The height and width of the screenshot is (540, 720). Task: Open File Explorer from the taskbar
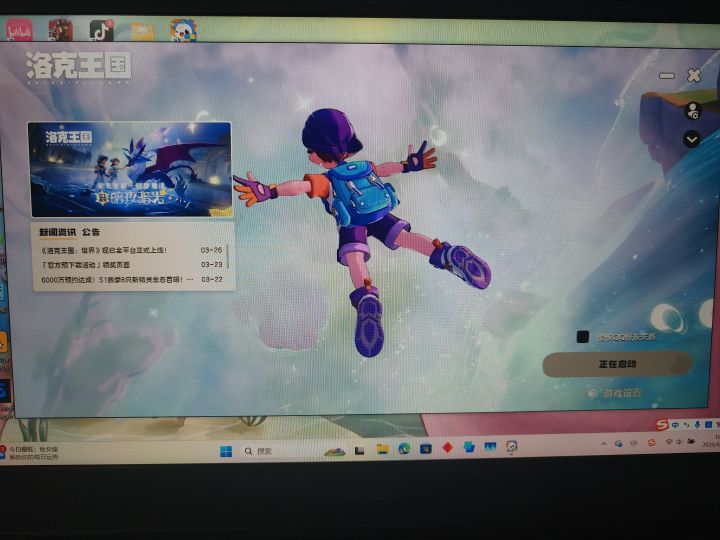point(382,450)
